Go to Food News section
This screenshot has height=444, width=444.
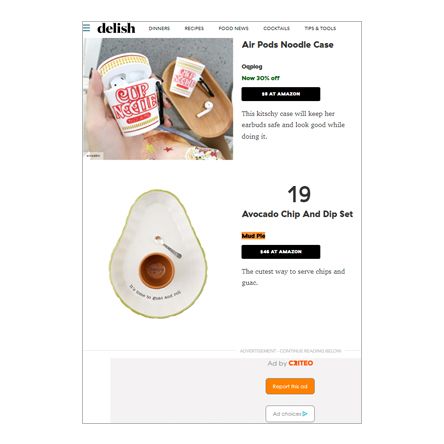click(x=233, y=29)
